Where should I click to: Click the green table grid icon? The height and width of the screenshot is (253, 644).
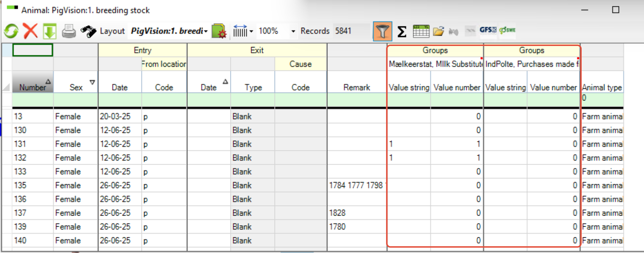[421, 31]
